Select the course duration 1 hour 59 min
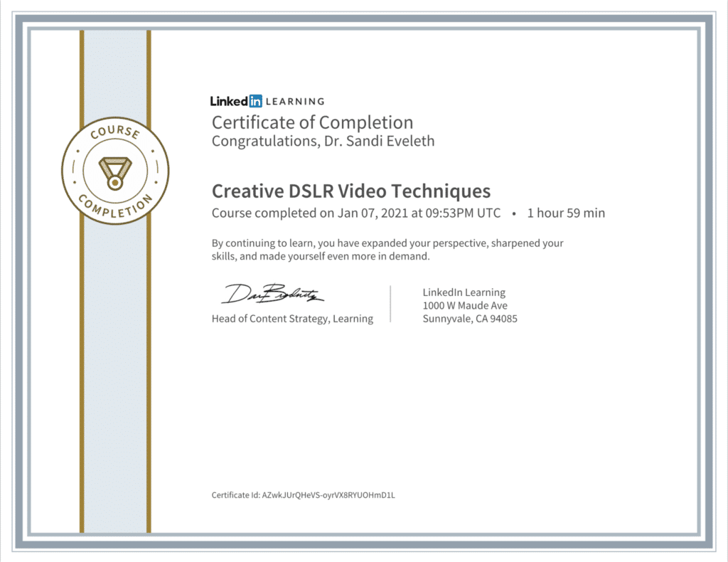This screenshot has width=728, height=562. coord(565,213)
